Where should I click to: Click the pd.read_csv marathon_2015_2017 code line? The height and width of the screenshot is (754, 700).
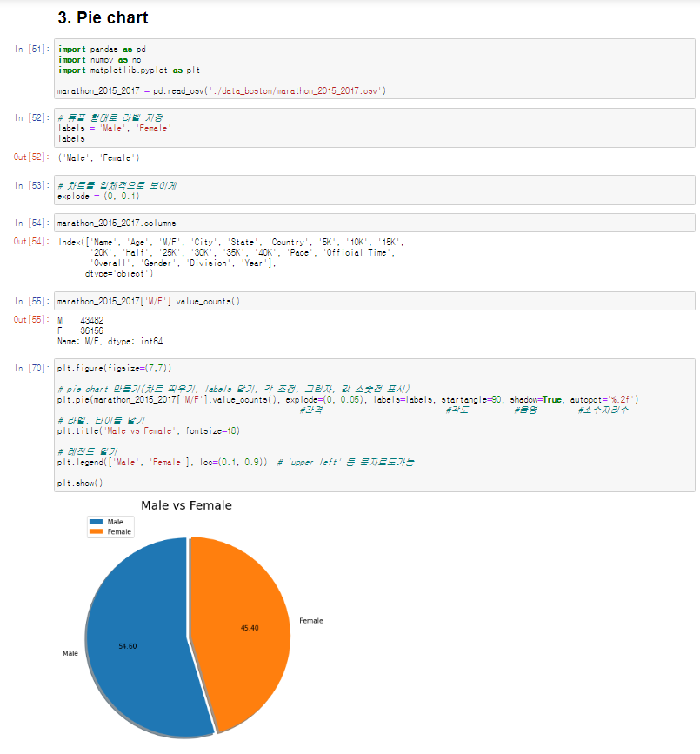click(222, 90)
